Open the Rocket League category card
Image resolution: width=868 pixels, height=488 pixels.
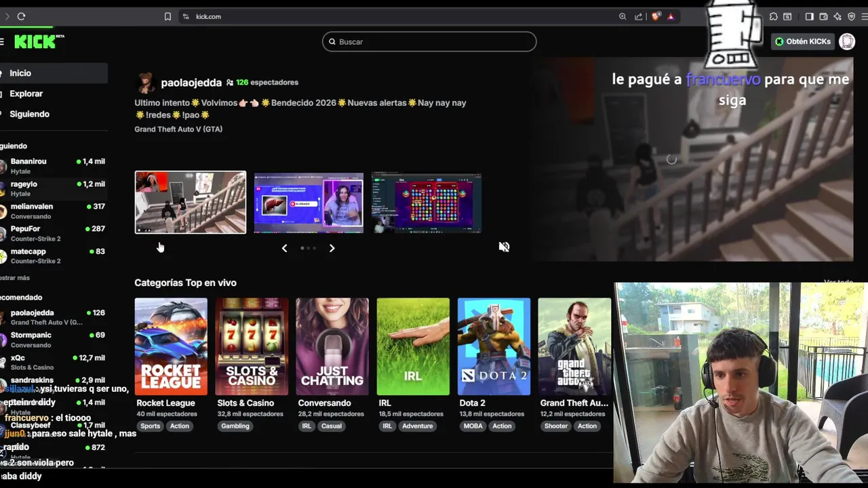171,346
